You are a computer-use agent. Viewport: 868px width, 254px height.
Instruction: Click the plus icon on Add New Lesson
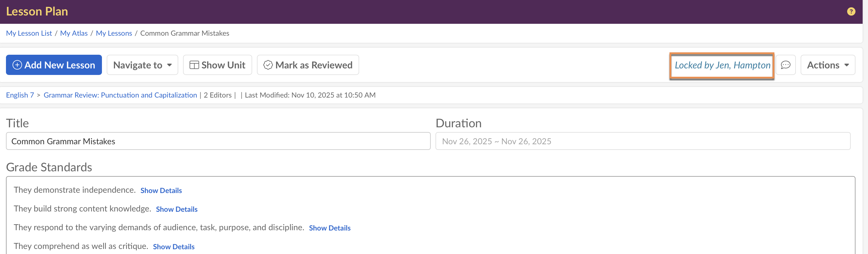click(x=17, y=65)
